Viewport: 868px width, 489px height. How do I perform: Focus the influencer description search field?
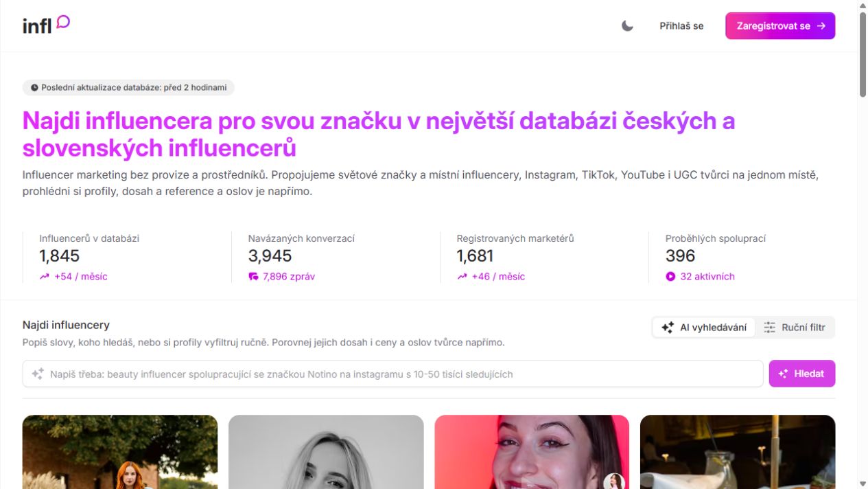pyautogui.click(x=392, y=374)
